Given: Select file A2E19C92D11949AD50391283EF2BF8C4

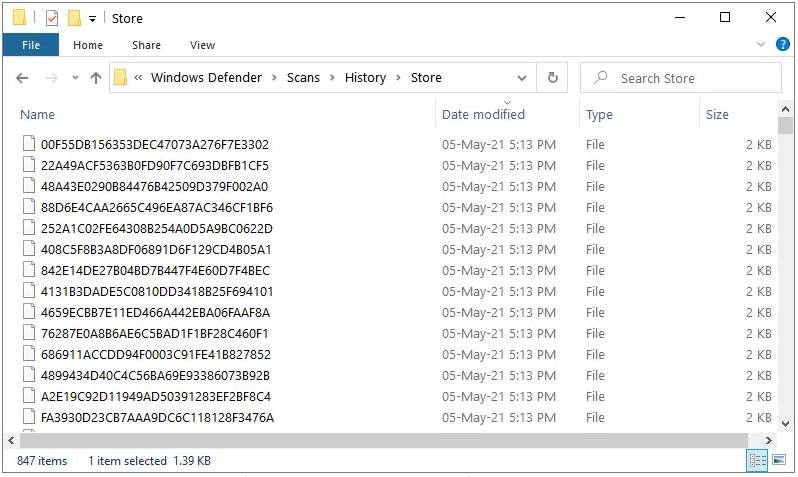Looking at the screenshot, I should [156, 397].
